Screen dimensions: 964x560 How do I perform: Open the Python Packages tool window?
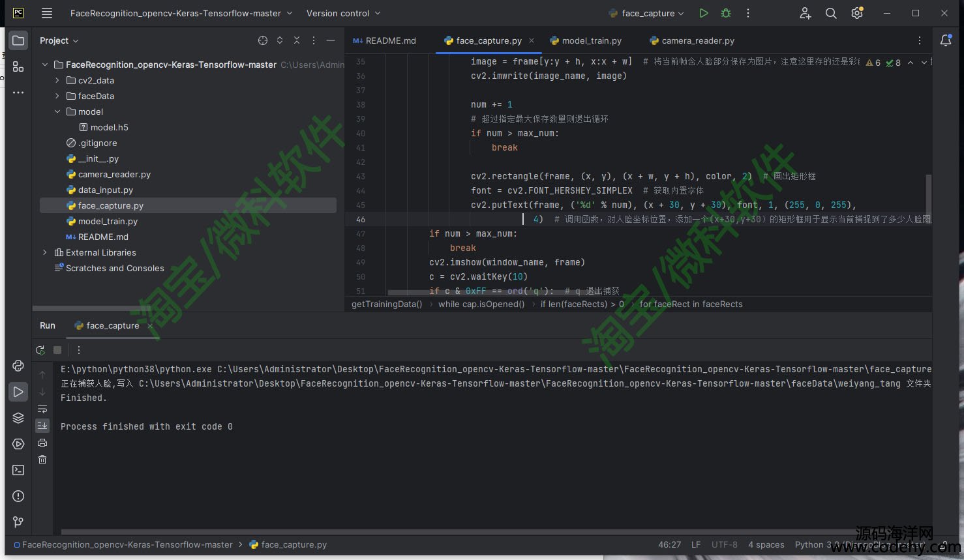point(18,418)
